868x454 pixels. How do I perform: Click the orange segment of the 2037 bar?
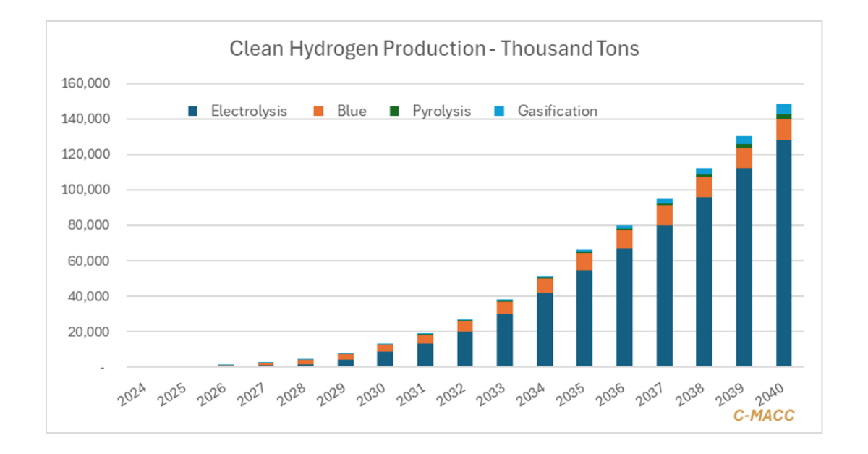click(664, 215)
